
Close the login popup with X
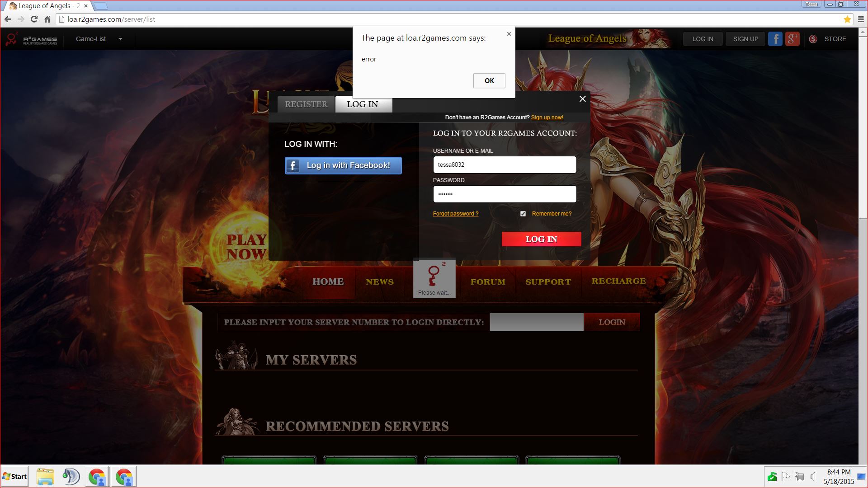coord(582,99)
